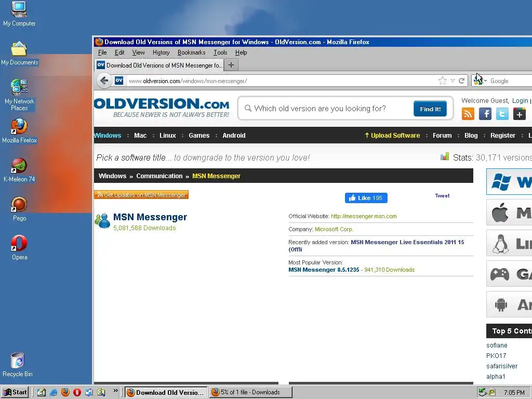Click Upload Software link

(x=392, y=136)
